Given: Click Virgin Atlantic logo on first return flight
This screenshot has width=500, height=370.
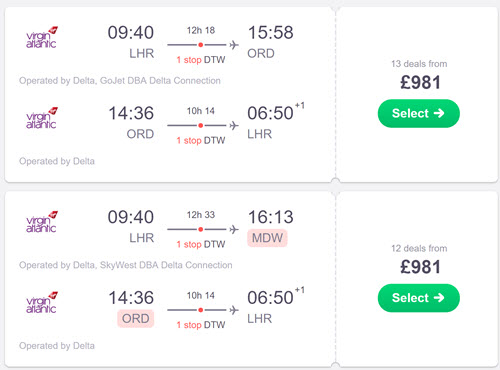Looking at the screenshot, I should click(x=42, y=118).
